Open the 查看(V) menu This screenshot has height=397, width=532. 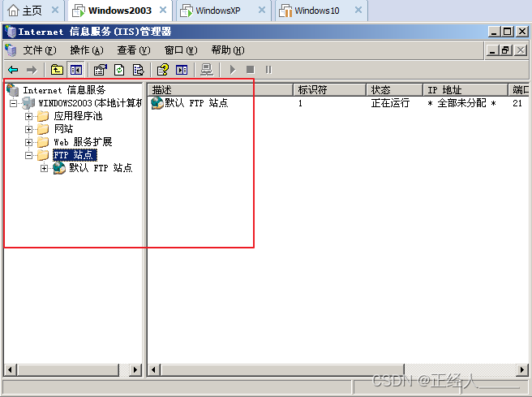click(133, 50)
